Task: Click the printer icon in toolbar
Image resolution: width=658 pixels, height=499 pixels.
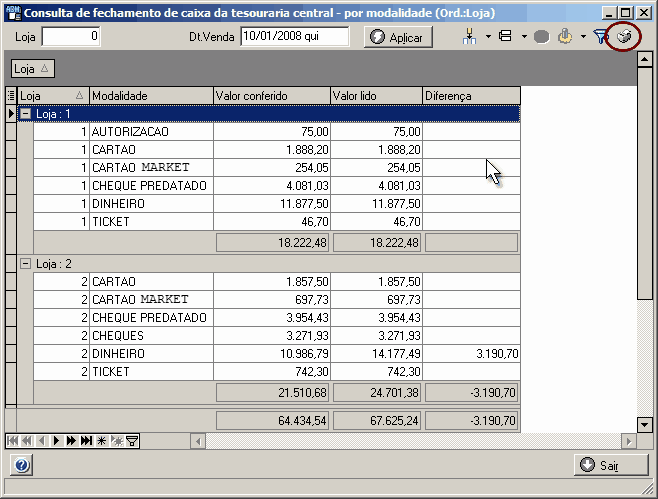Action: tap(624, 37)
